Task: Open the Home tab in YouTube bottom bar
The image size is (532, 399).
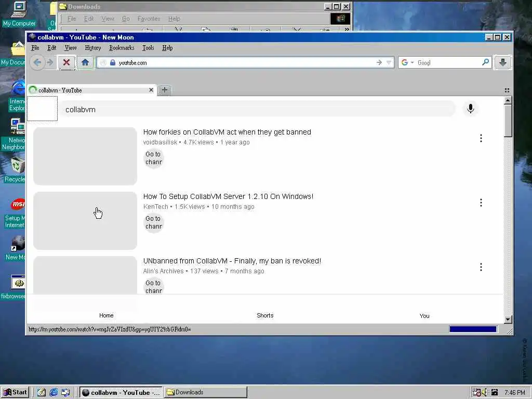Action: (106, 315)
